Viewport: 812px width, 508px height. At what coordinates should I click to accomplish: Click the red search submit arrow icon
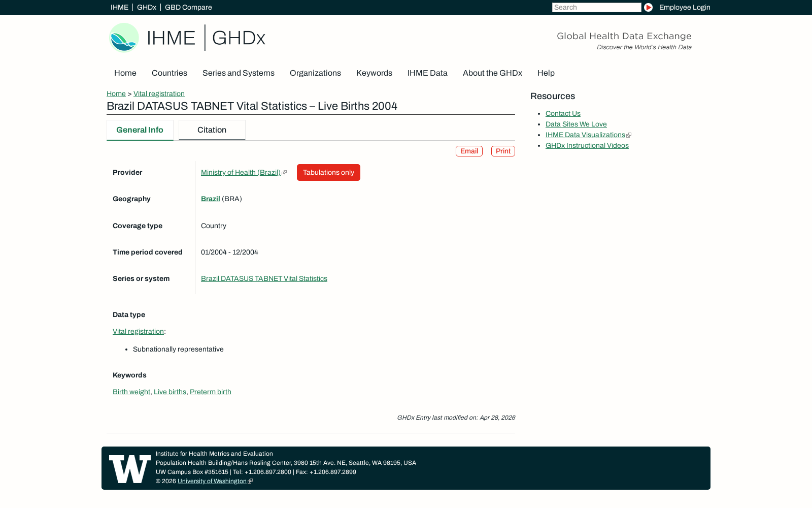pyautogui.click(x=648, y=7)
